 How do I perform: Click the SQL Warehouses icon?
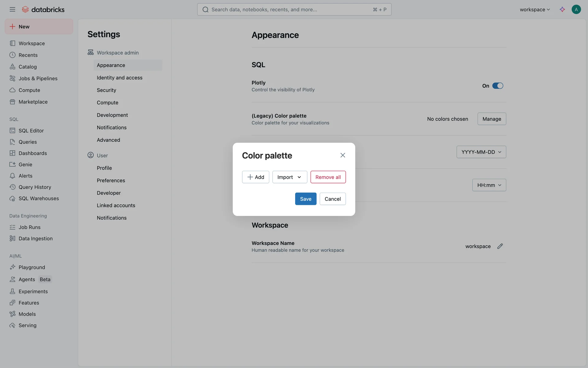(x=12, y=198)
